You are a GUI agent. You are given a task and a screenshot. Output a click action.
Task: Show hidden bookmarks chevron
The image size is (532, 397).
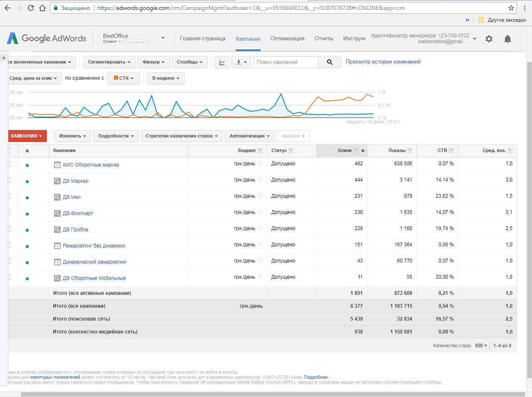coord(468,20)
